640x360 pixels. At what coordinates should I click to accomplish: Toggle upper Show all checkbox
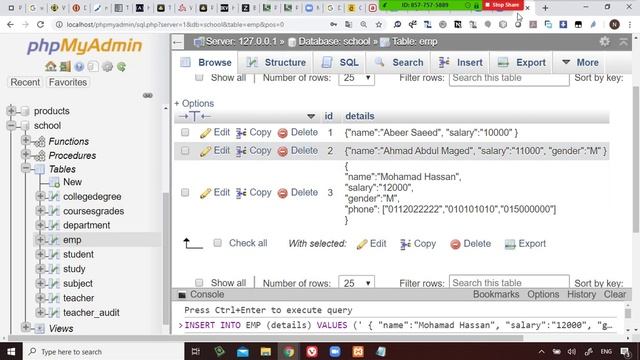click(199, 78)
